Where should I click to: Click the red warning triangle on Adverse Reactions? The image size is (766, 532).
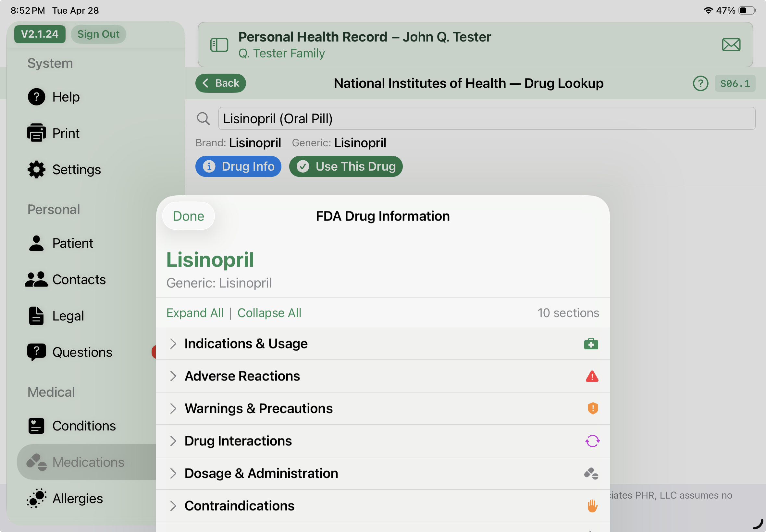(x=592, y=376)
